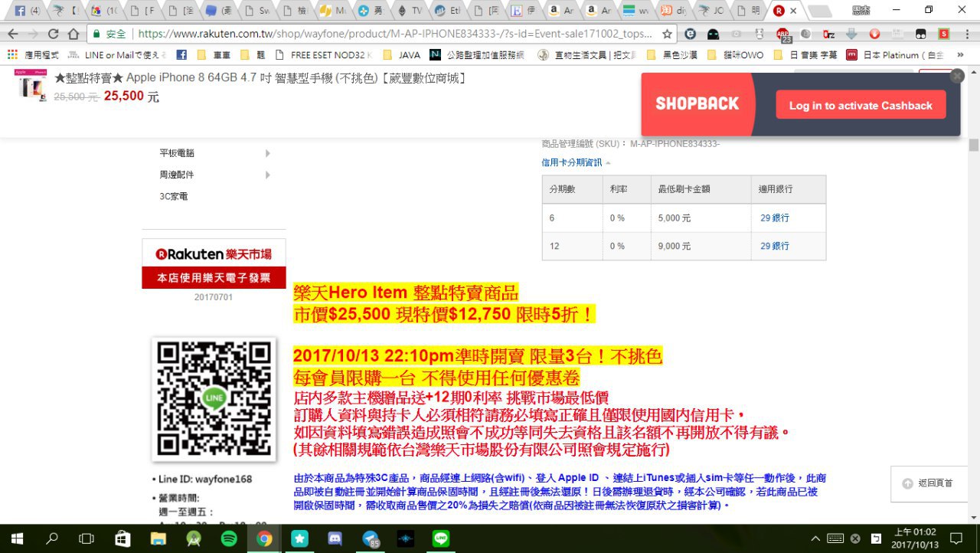This screenshot has width=980, height=553.
Task: Open the FREE ESET NOD32 bookmark
Action: pyautogui.click(x=322, y=55)
